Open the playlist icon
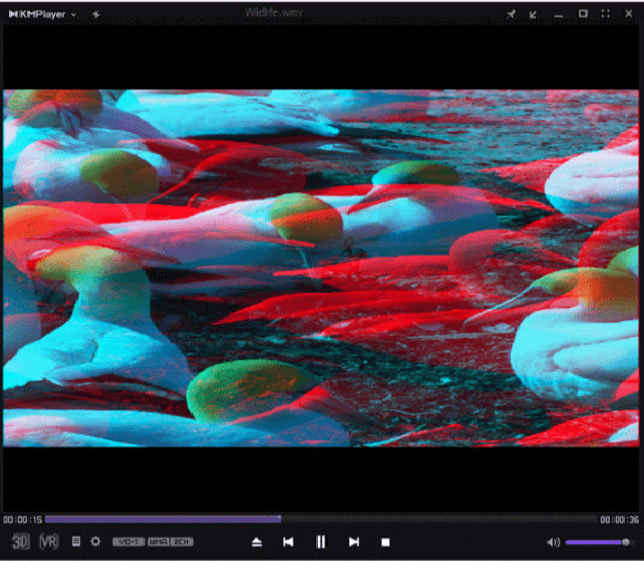This screenshot has height=561, width=644. (76, 542)
